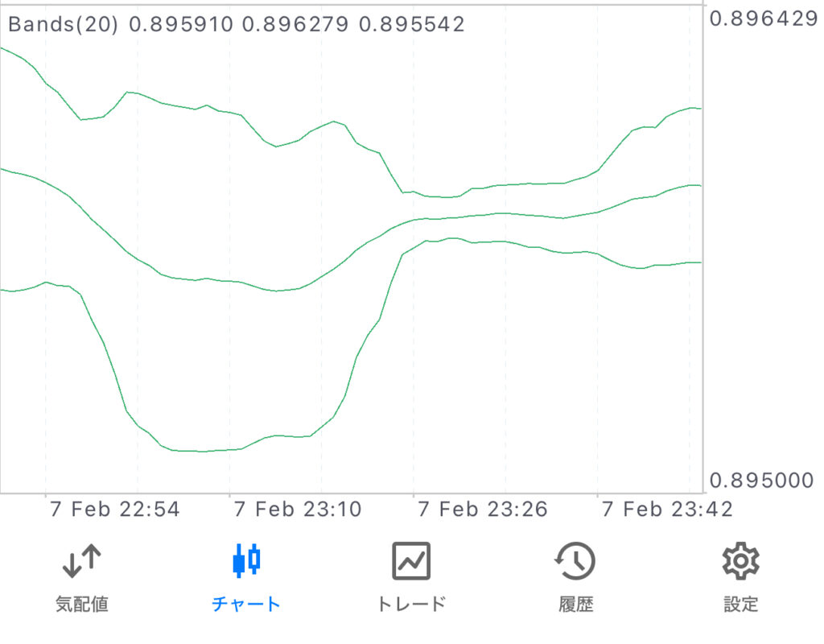This screenshot has width=824, height=644.
Task: Click the 7 Feb 22:54 time marker
Action: click(x=114, y=510)
